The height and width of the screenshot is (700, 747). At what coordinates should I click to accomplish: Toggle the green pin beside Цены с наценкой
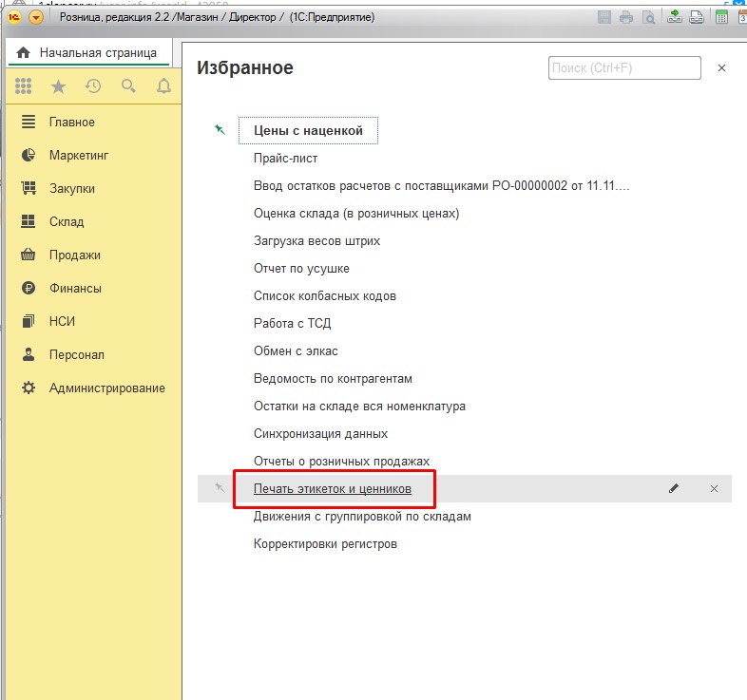coord(220,130)
